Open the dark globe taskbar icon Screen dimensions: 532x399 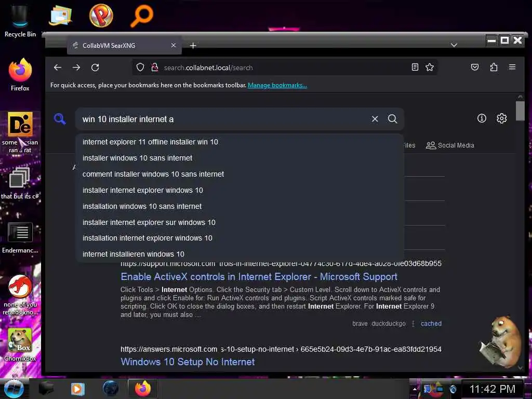point(111,389)
